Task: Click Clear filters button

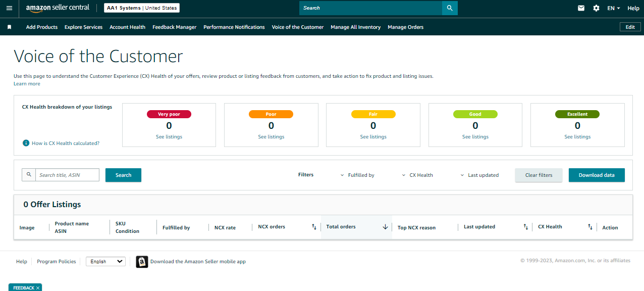Action: [x=539, y=175]
